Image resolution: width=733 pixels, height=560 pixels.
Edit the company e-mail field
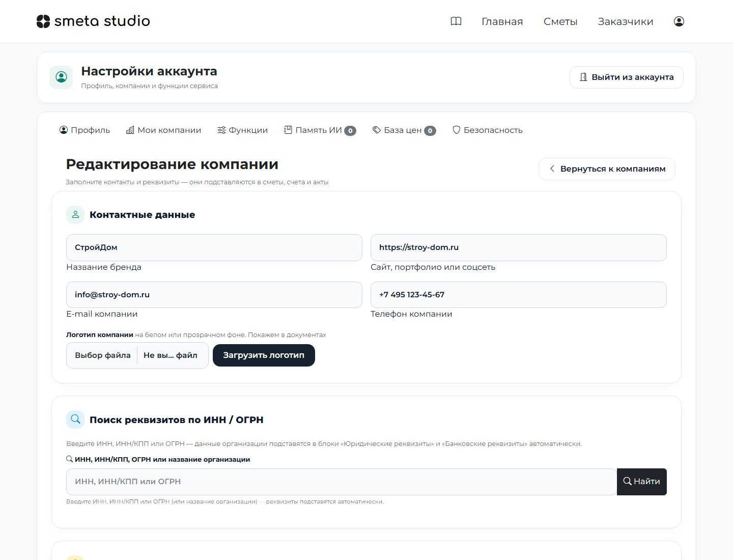coord(214,295)
